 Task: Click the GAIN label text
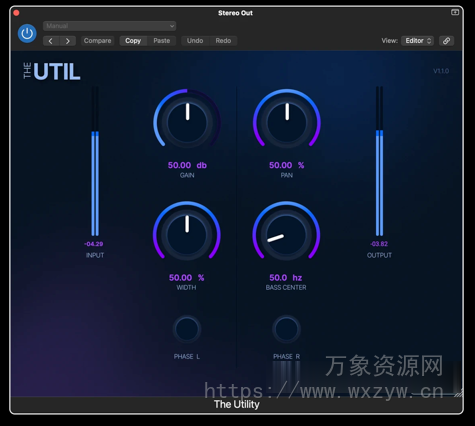click(x=187, y=175)
